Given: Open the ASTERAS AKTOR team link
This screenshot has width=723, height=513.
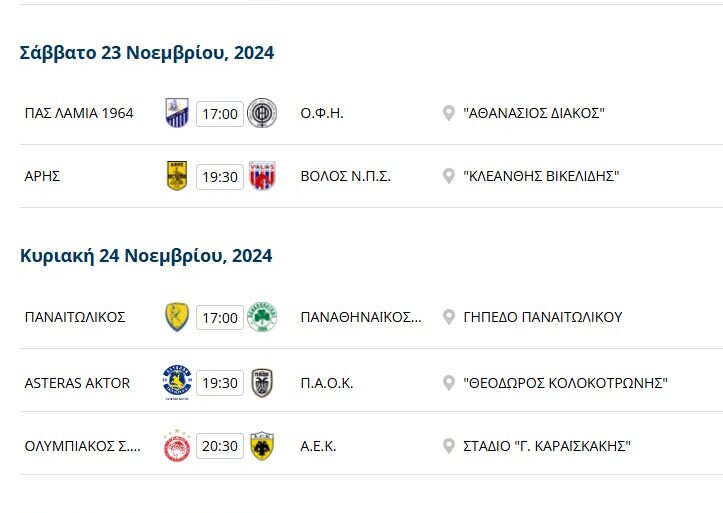Looking at the screenshot, I should pos(77,383).
